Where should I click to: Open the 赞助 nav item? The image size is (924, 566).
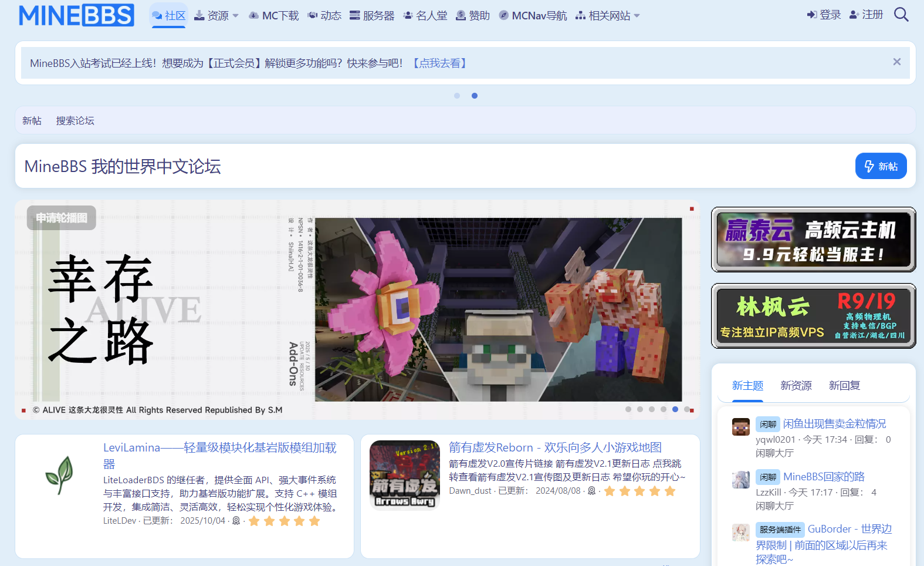(x=473, y=15)
